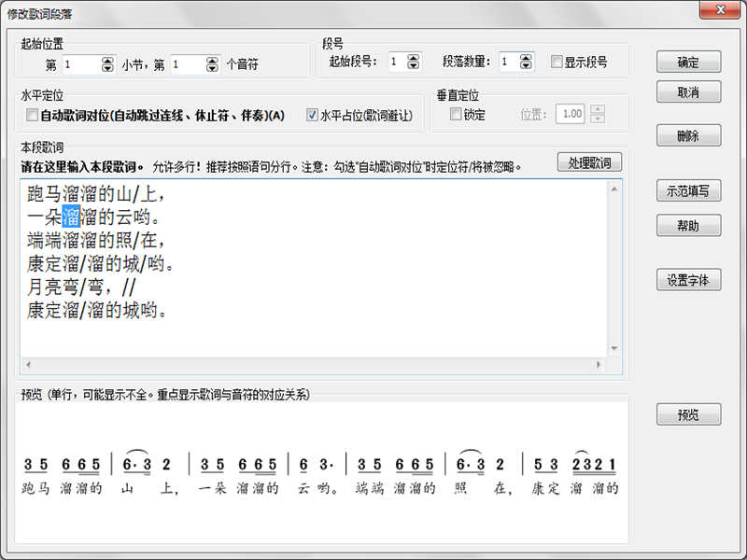Click the 小节 number input field
The width and height of the screenshot is (747, 560).
click(x=80, y=64)
